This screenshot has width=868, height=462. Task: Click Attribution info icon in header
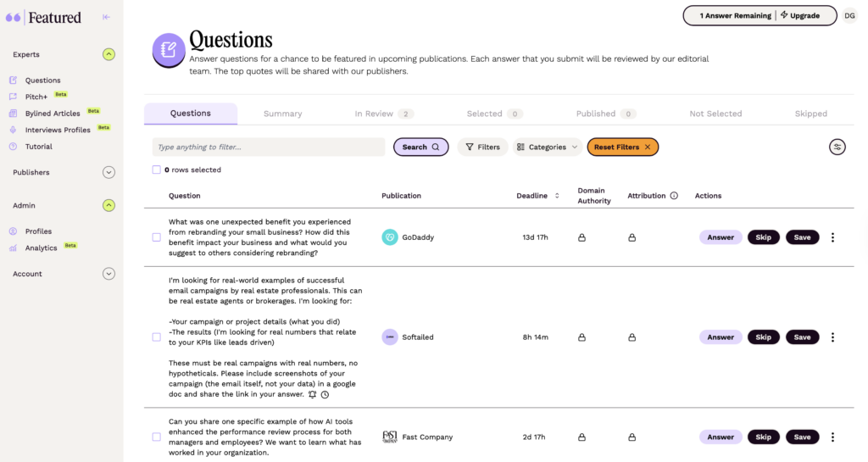674,196
